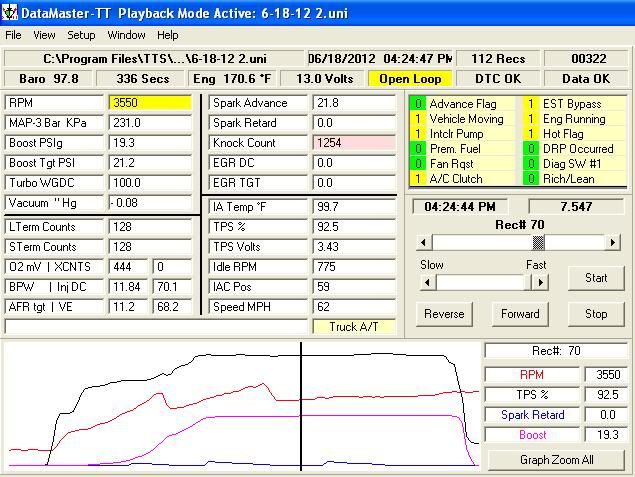Click the Knock Count value field

[354, 143]
